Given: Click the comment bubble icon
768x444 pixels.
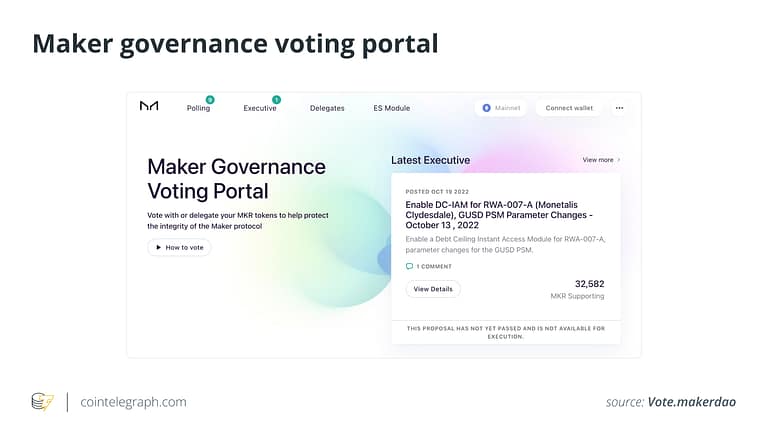Looking at the screenshot, I should tap(409, 267).
